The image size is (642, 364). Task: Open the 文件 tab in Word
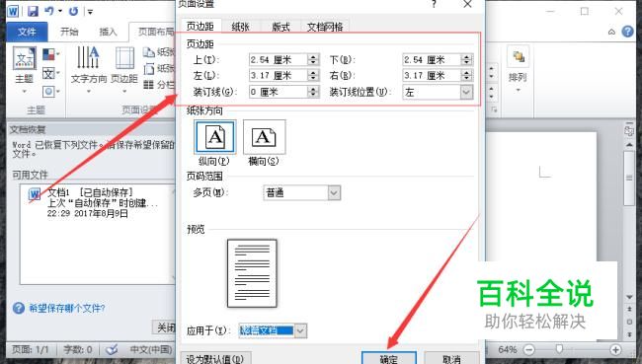click(x=27, y=32)
